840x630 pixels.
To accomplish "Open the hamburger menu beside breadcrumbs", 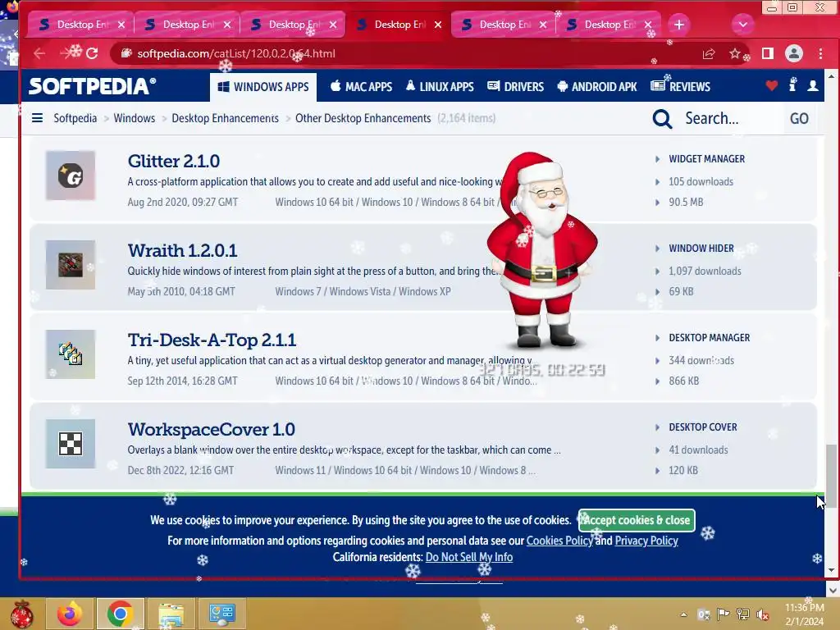I will click(37, 118).
